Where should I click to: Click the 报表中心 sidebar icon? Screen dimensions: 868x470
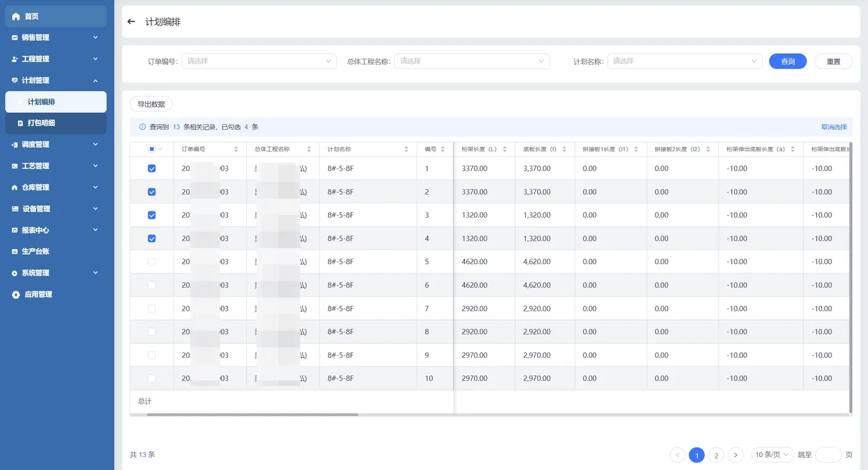(x=15, y=230)
